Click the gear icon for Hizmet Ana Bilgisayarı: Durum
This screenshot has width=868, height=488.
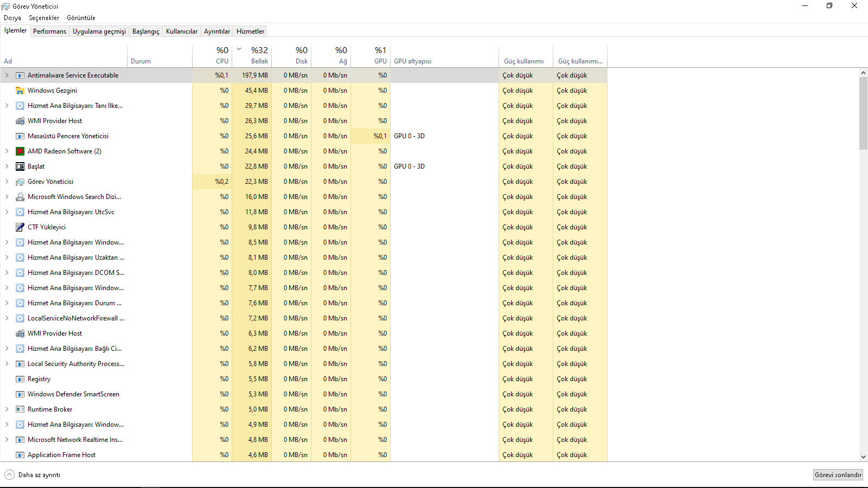(20, 303)
